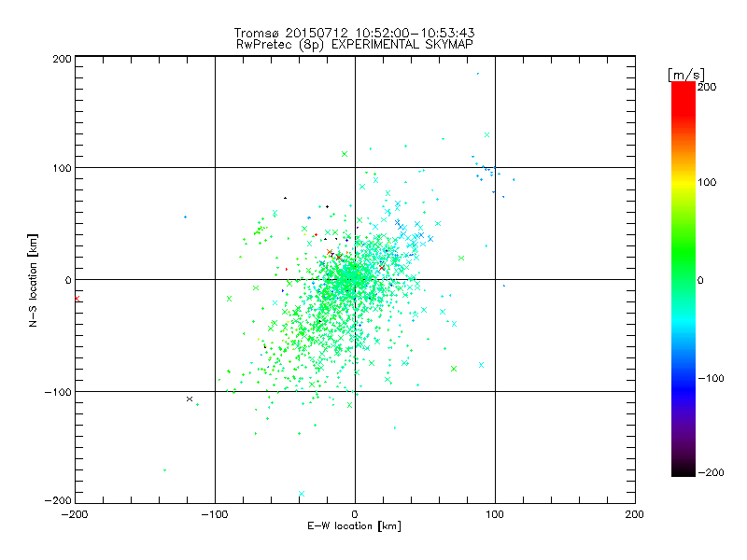The width and height of the screenshot is (747, 560).
Task: Click the 'E-W location [km]' axis label
Action: click(x=354, y=526)
